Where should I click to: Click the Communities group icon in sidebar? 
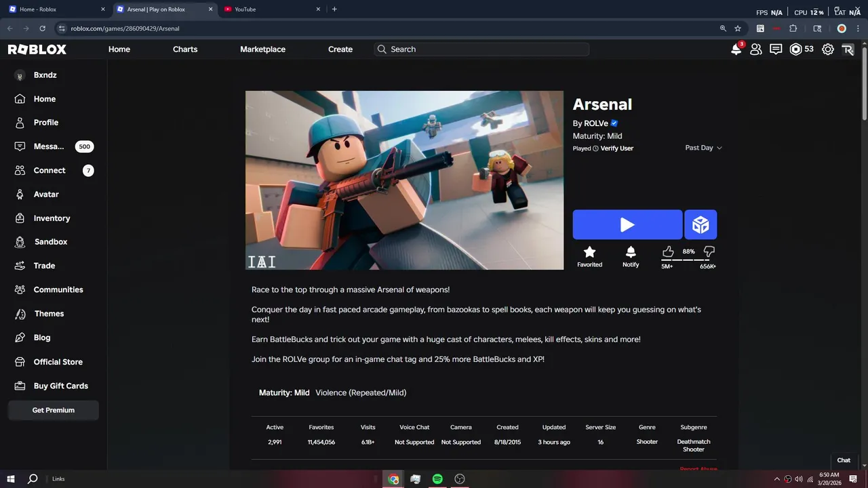20,289
